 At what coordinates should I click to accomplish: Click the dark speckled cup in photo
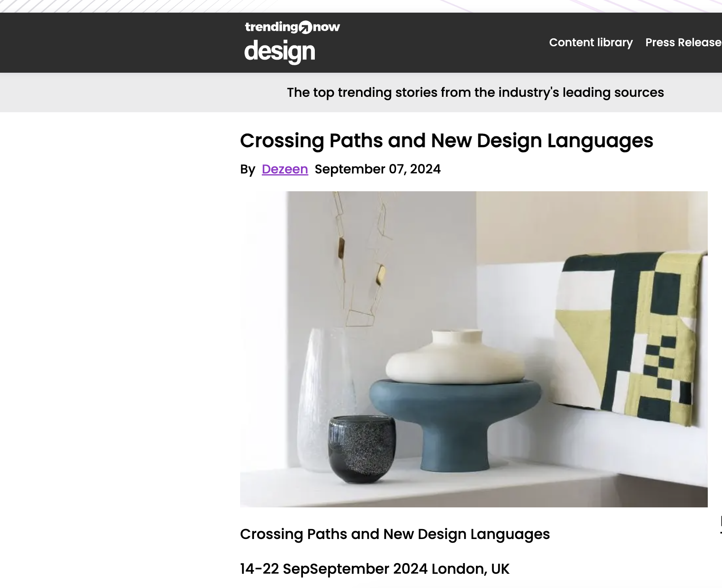pos(362,449)
